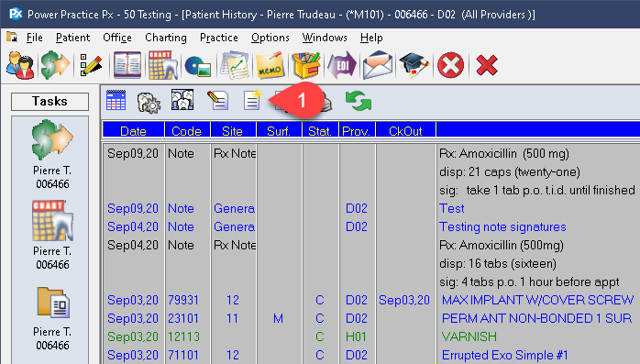Screen dimensions: 640x364
Task: Click the CkOut column header
Action: point(405,130)
